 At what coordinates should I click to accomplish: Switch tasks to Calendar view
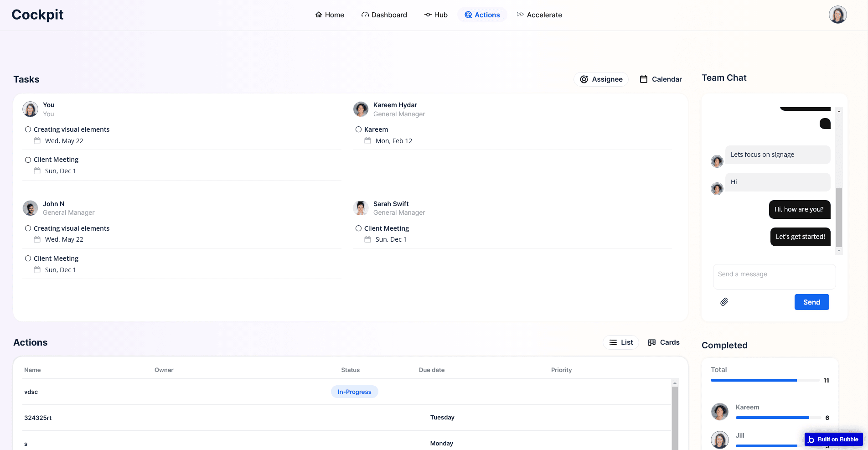pos(661,79)
